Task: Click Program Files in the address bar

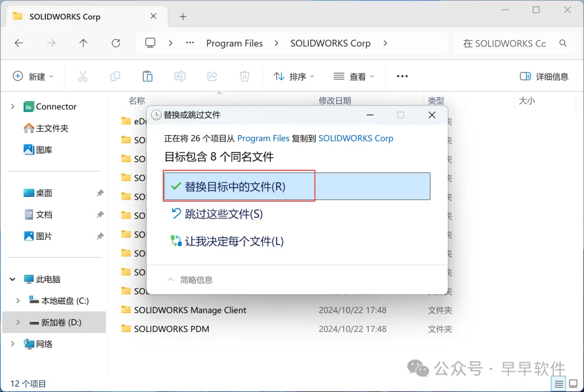Action: click(x=234, y=43)
